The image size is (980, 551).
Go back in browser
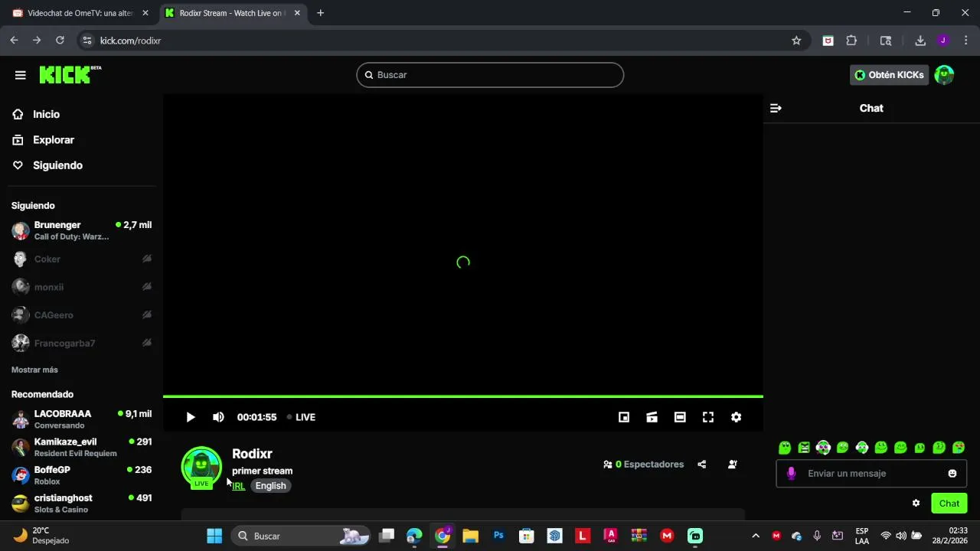14,41
